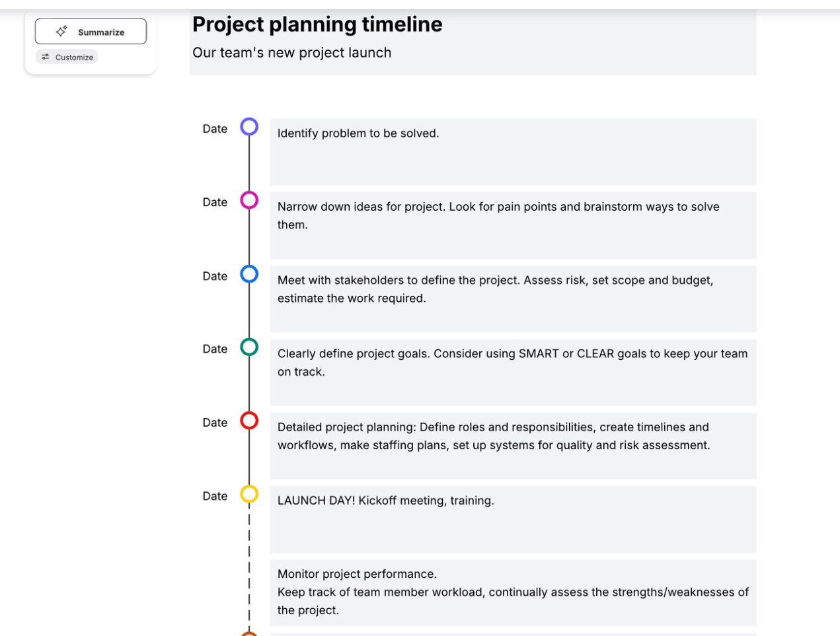Click the Date label for the stakeholders entry

pos(214,275)
